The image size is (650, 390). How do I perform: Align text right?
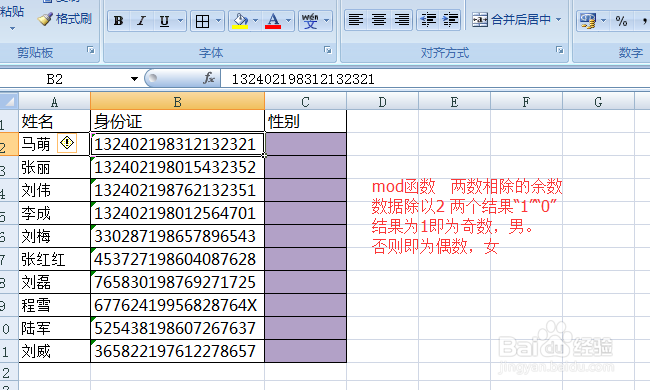point(402,20)
